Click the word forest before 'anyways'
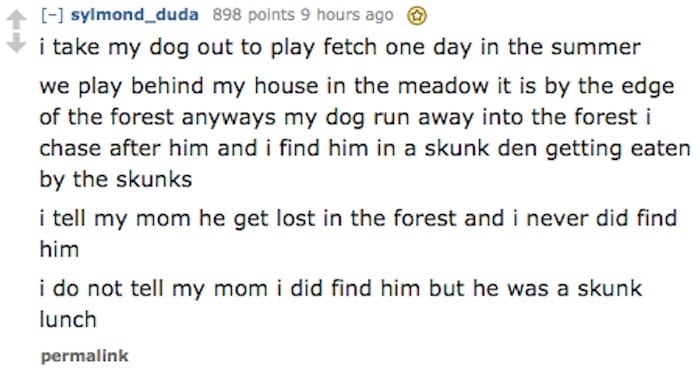Screen dimensions: 700x374 (142, 117)
